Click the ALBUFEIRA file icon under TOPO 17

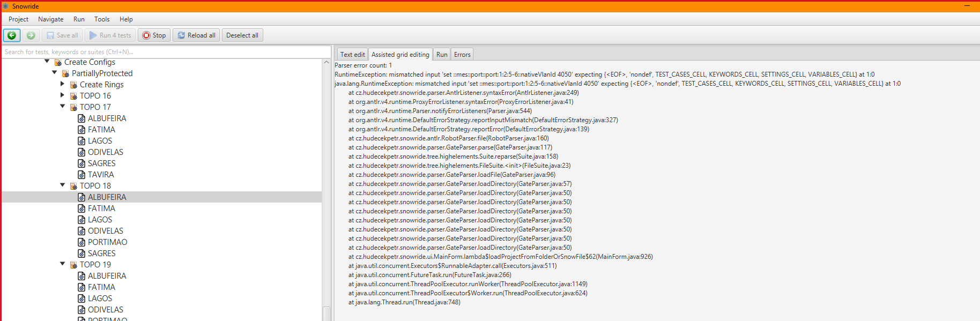click(x=81, y=118)
